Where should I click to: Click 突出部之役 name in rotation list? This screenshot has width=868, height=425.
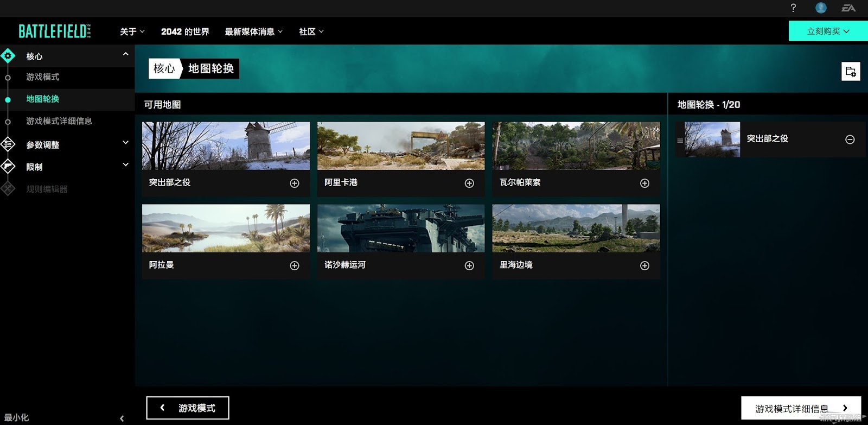(x=767, y=138)
